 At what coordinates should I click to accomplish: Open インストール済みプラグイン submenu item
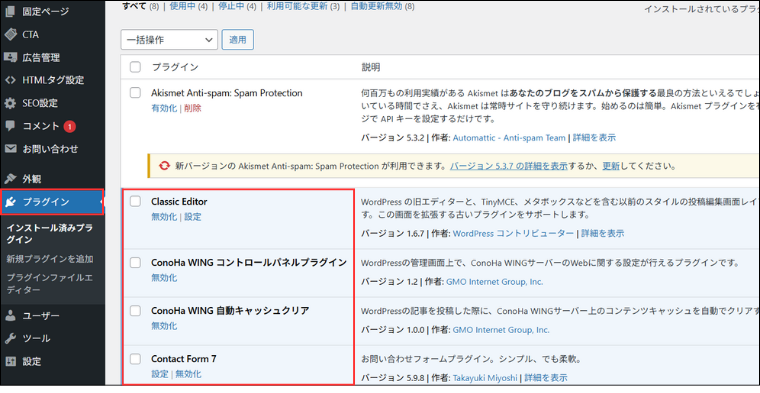click(49, 234)
